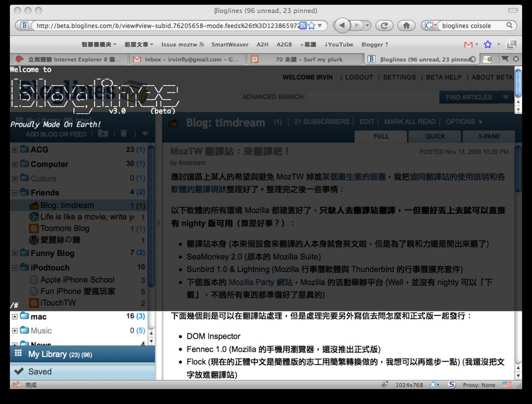The height and width of the screenshot is (404, 532).
Task: Click inside the Advanced Search input field
Action: 374,97
